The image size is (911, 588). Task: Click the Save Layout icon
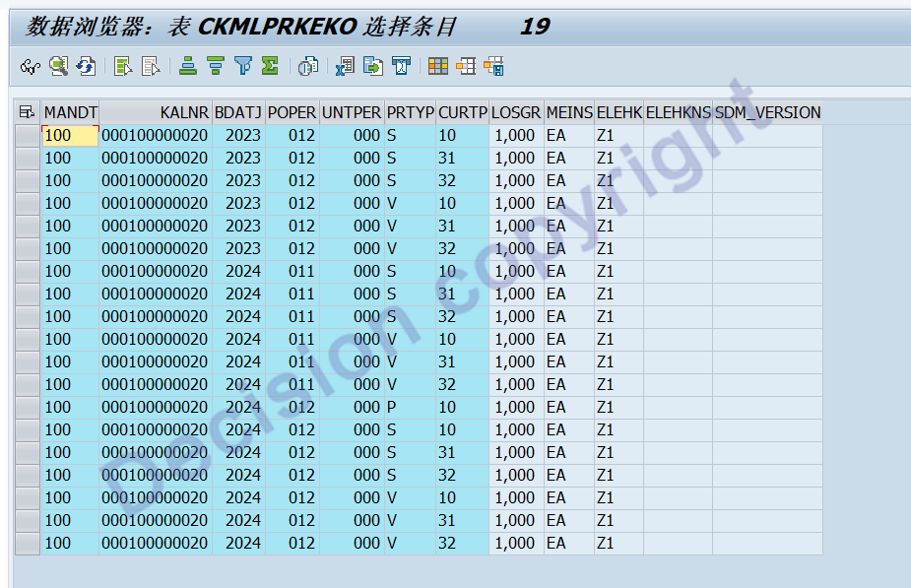(x=494, y=66)
